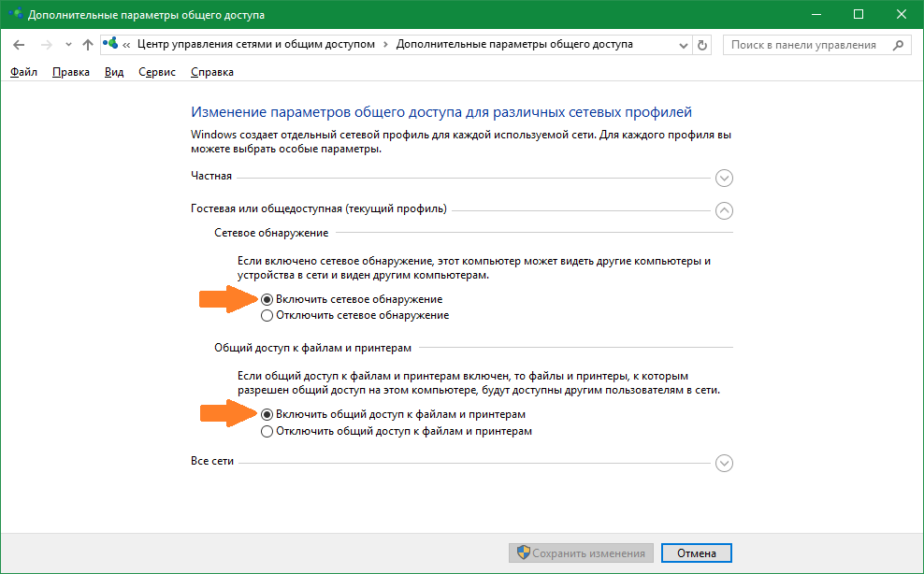The image size is (924, 574).
Task: Select Включить сетевое обнаружение option
Action: (267, 299)
